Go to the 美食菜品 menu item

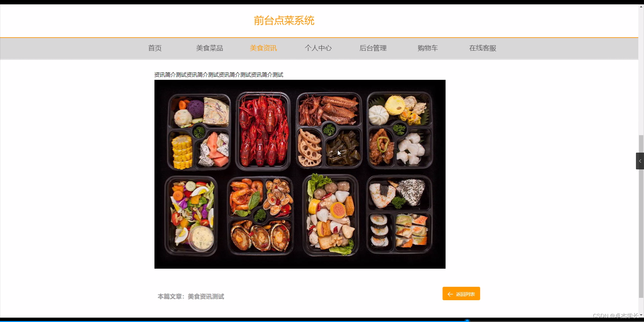point(210,48)
